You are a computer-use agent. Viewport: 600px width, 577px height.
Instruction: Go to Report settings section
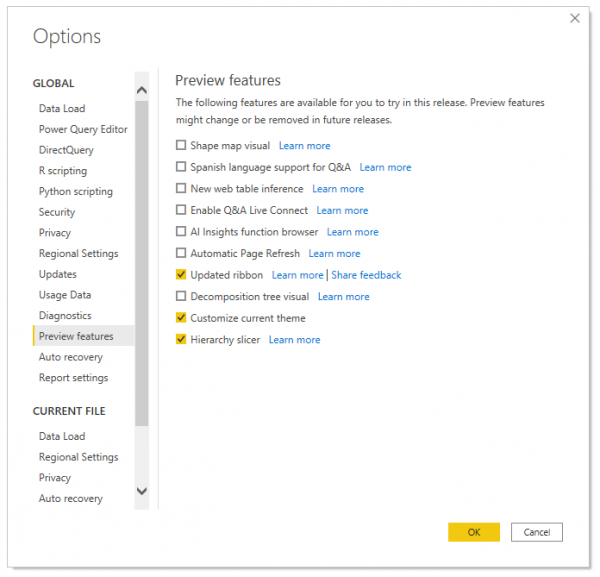(73, 378)
